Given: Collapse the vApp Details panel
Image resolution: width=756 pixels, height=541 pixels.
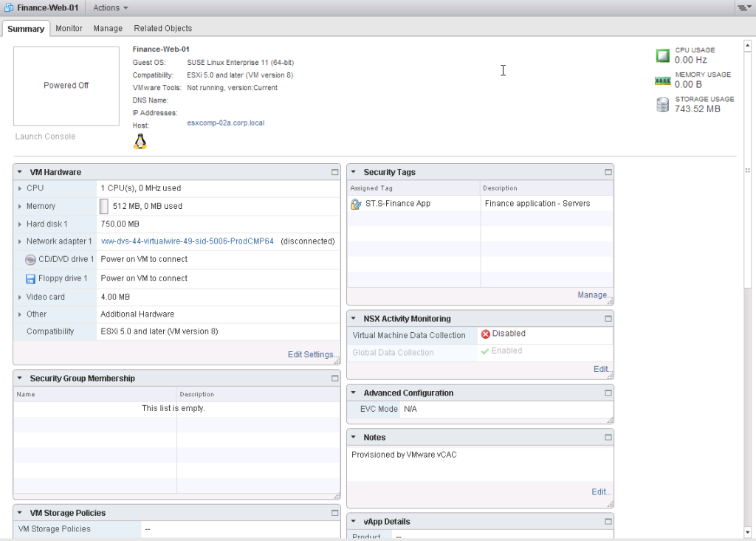Looking at the screenshot, I should pos(354,522).
